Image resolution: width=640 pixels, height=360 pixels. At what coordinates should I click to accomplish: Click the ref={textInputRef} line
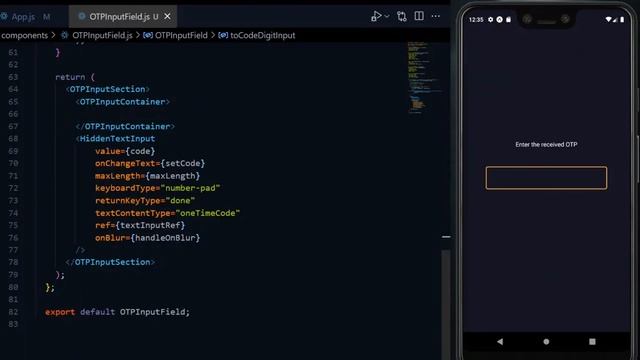click(140, 225)
